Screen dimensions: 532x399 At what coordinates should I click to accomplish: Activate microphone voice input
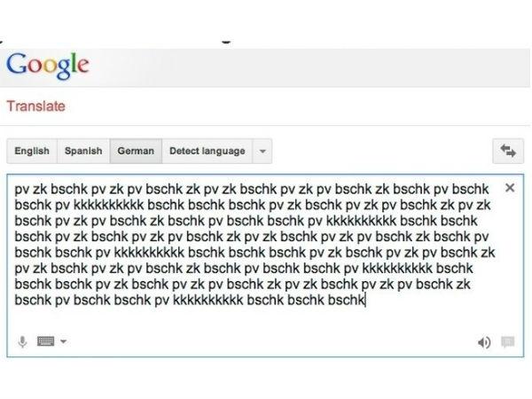coord(22,341)
